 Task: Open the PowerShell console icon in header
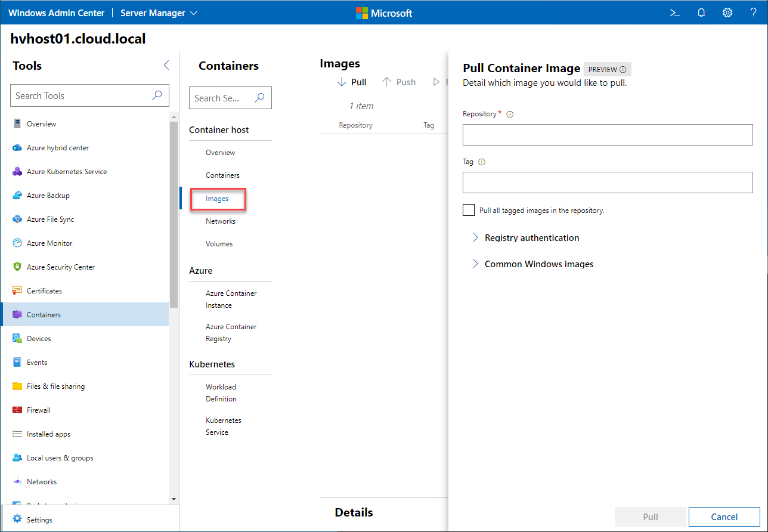[675, 13]
